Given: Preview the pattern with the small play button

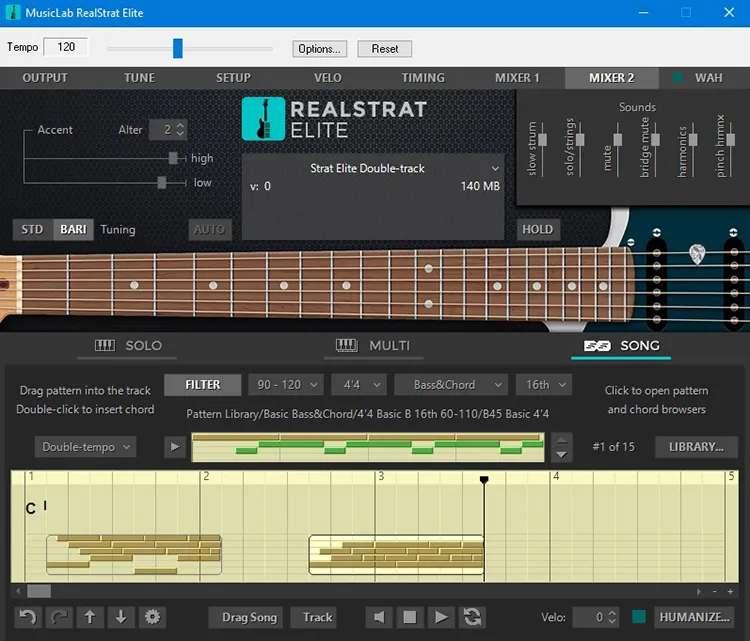Looking at the screenshot, I should (175, 447).
